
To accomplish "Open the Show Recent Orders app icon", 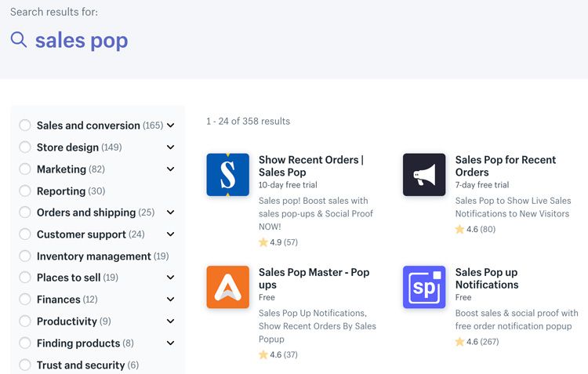I will 227,174.
